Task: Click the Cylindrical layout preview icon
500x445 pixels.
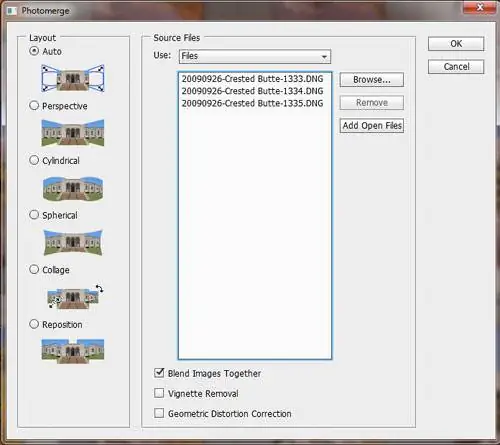Action: click(x=73, y=188)
